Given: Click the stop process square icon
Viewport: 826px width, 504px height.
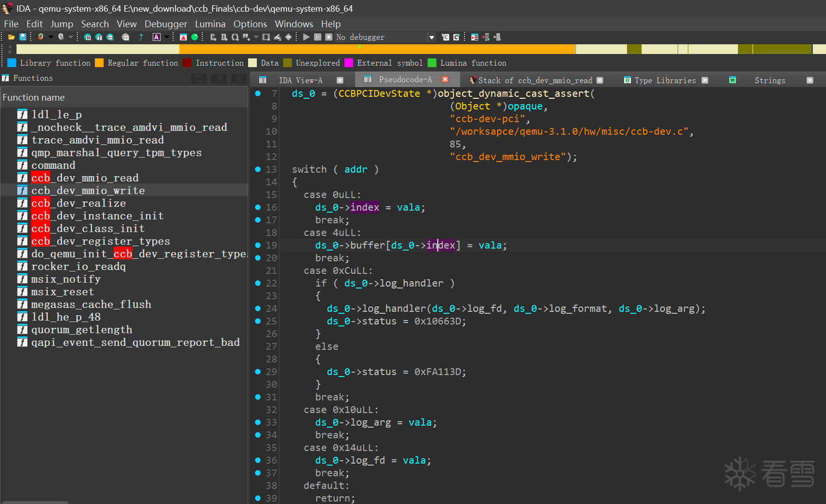Looking at the screenshot, I should pyautogui.click(x=329, y=37).
